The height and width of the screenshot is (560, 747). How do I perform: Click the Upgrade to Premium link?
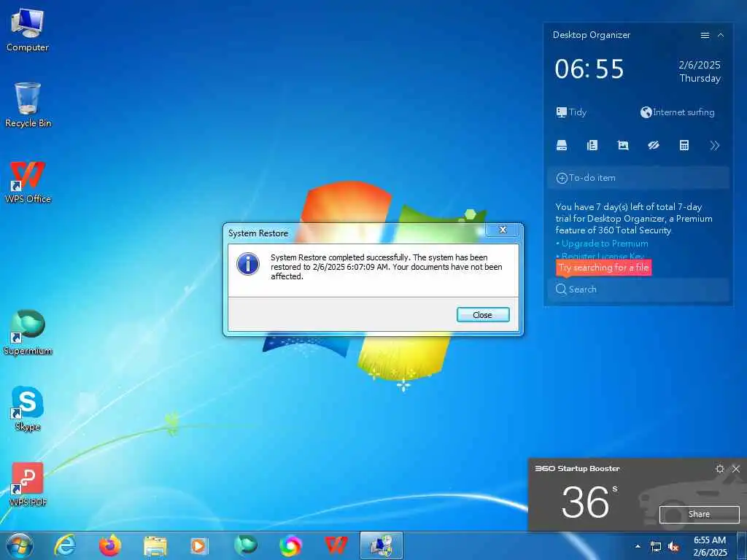tap(605, 244)
